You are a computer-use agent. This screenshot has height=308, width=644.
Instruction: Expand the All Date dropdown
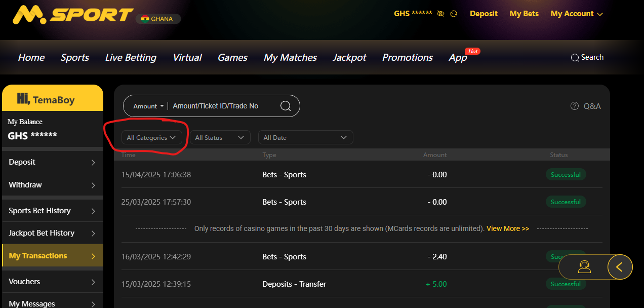[305, 137]
